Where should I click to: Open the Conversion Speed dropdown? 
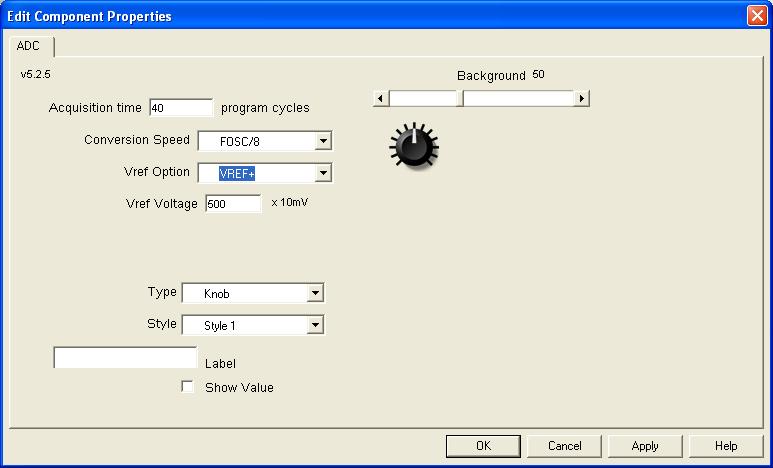[323, 141]
